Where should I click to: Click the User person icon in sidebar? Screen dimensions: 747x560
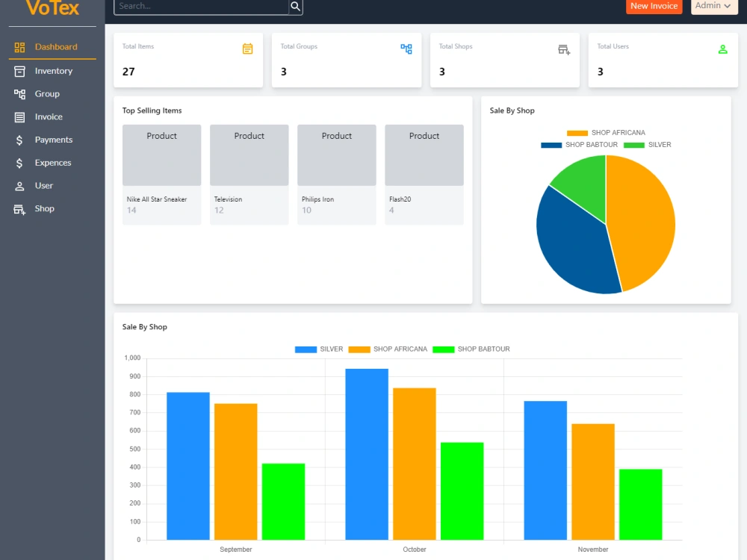pos(19,186)
